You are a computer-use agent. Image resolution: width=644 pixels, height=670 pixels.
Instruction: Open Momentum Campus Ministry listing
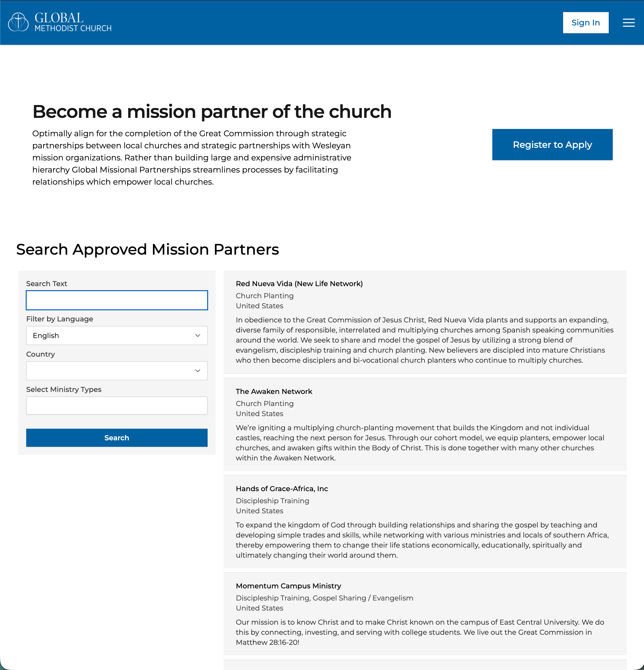288,586
